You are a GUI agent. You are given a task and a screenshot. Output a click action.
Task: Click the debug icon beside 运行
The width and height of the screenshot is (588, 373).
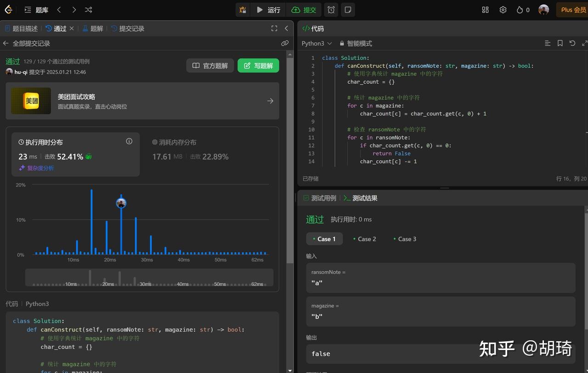click(x=243, y=10)
